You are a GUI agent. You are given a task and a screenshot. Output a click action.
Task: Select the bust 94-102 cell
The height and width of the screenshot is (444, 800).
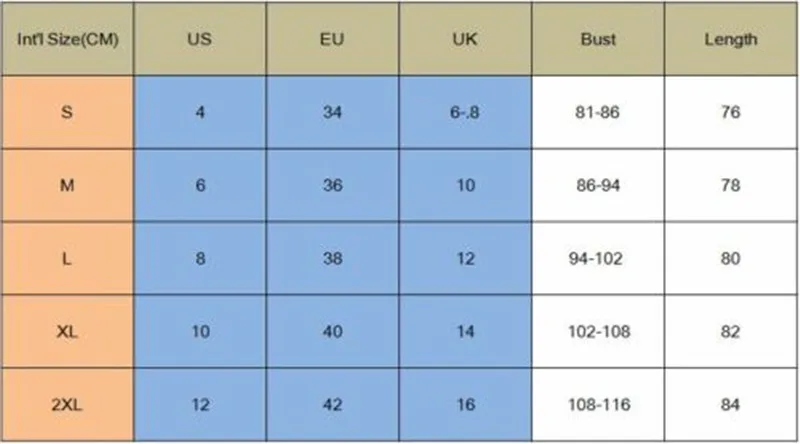coord(598,258)
